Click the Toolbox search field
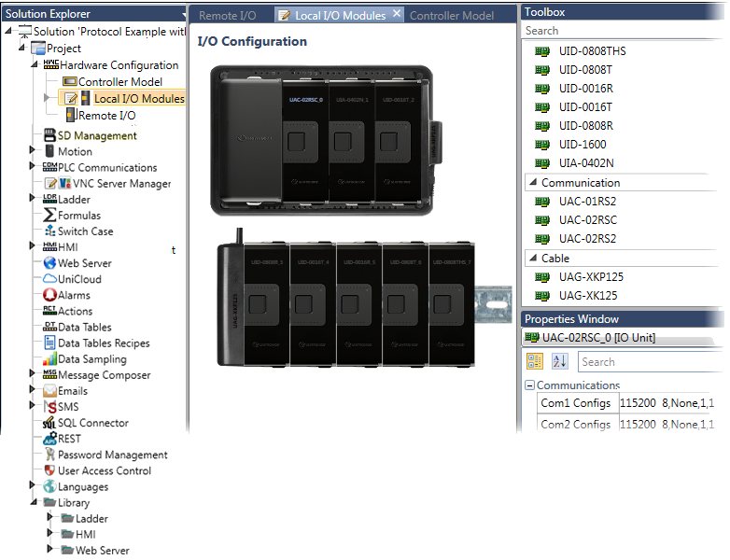 pyautogui.click(x=621, y=31)
